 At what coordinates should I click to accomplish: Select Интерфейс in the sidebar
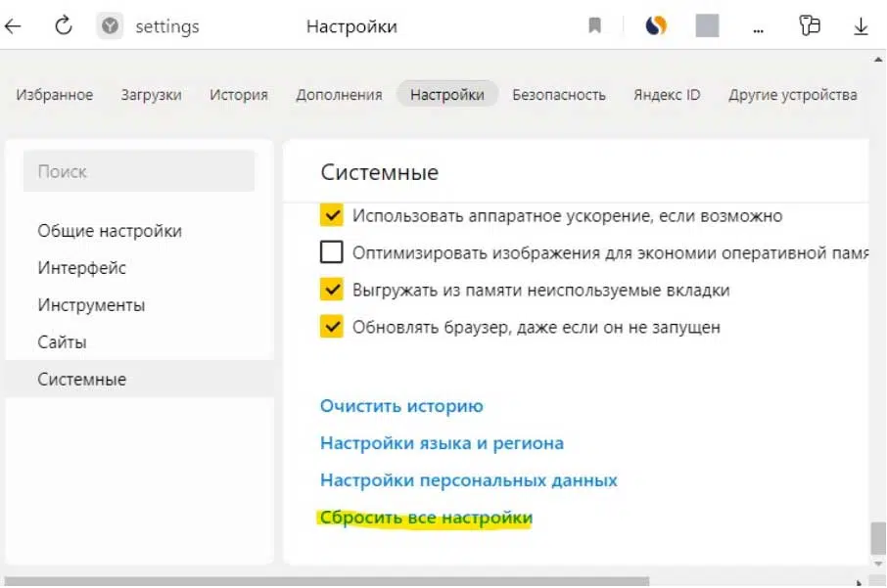point(140,268)
